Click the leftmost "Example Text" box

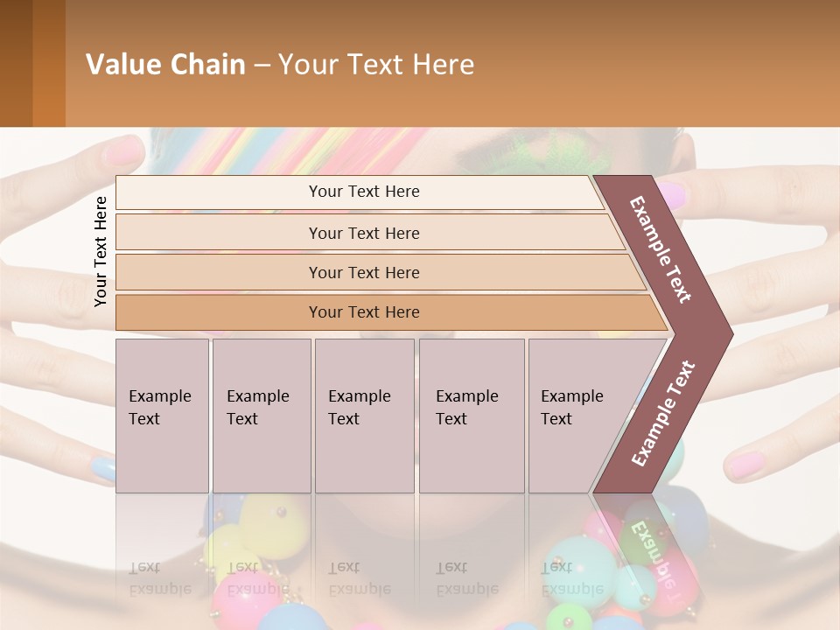click(x=162, y=416)
